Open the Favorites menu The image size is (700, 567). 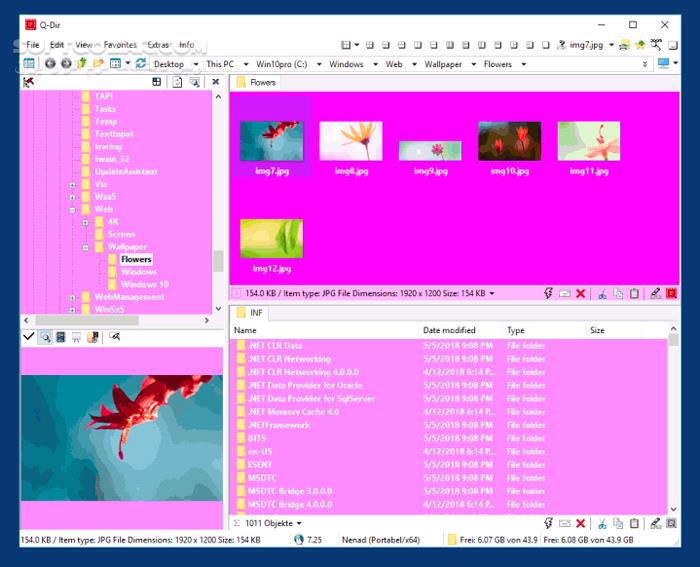(x=120, y=45)
